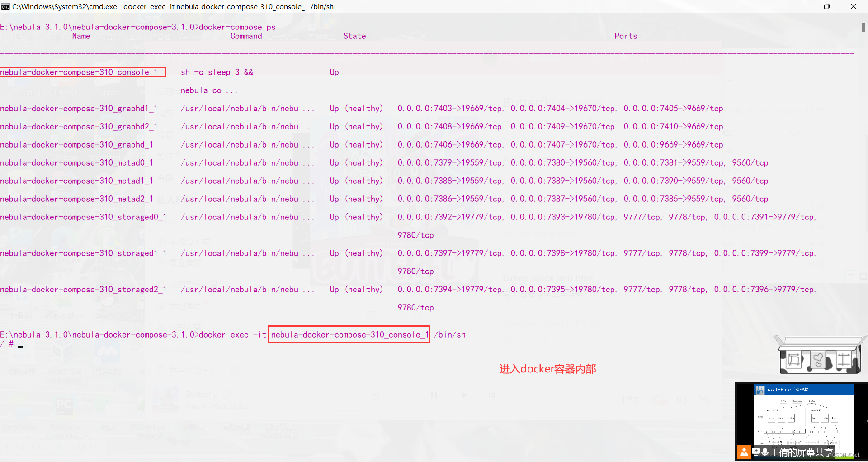
Task: Click the graphd_1 container name
Action: point(76,144)
